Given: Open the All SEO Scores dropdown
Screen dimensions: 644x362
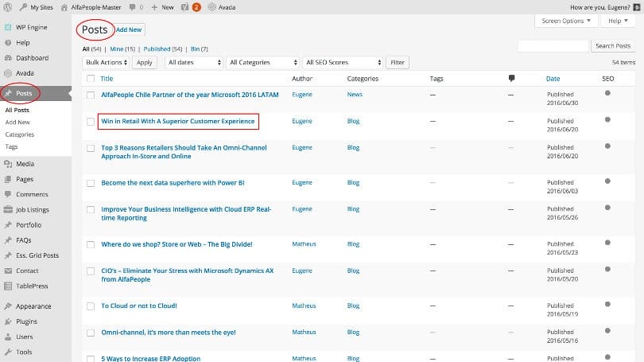Looking at the screenshot, I should pos(343,62).
